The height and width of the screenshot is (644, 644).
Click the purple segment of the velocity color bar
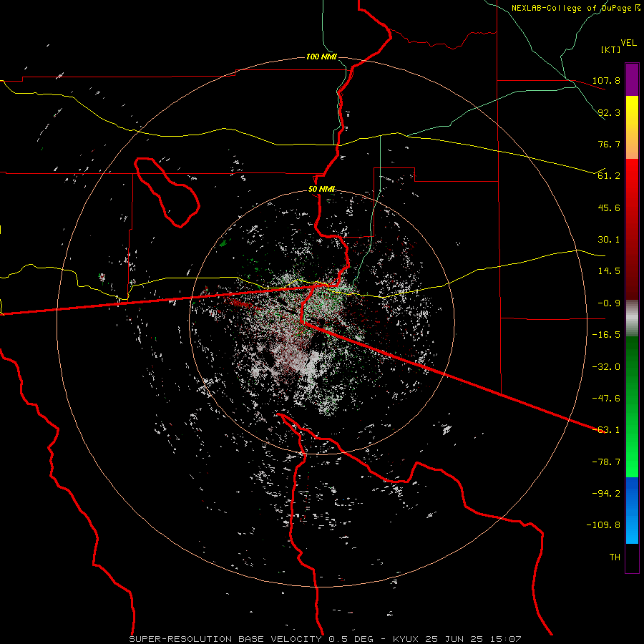pyautogui.click(x=632, y=80)
